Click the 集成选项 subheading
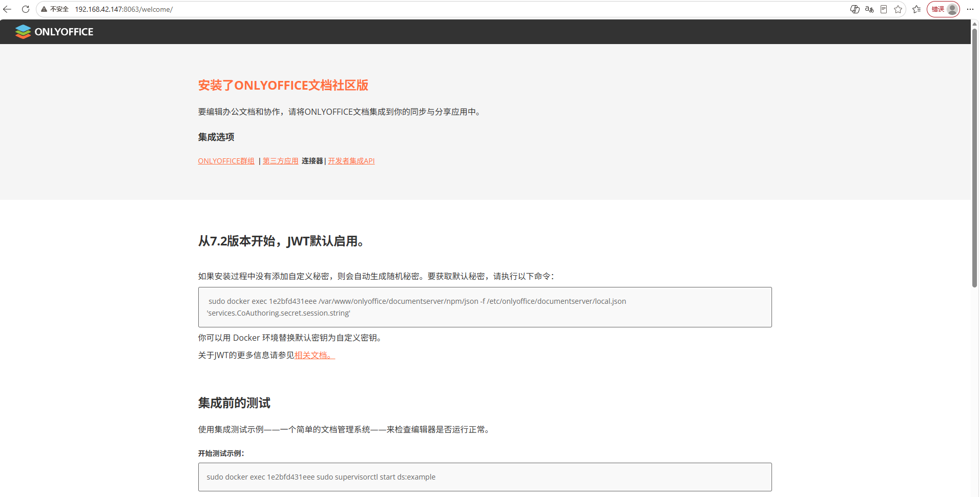Screen dimensions: 980x497 [216, 137]
